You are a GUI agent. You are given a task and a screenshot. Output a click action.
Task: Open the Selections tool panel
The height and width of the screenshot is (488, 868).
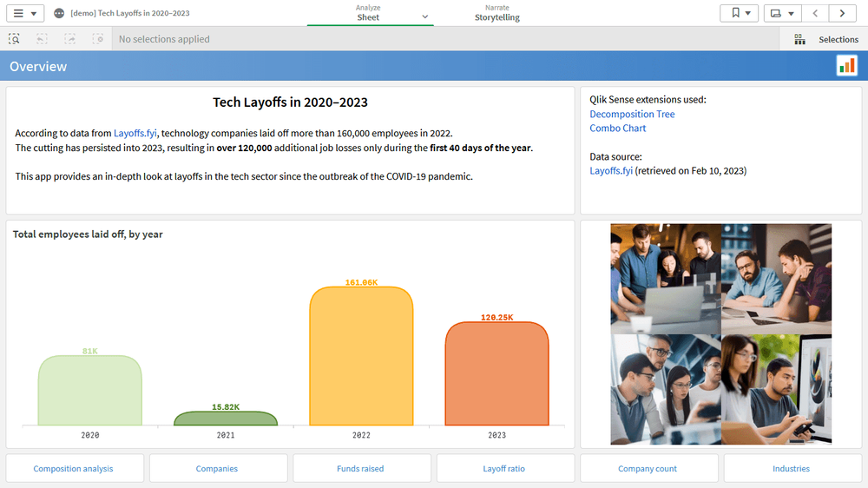tap(826, 39)
